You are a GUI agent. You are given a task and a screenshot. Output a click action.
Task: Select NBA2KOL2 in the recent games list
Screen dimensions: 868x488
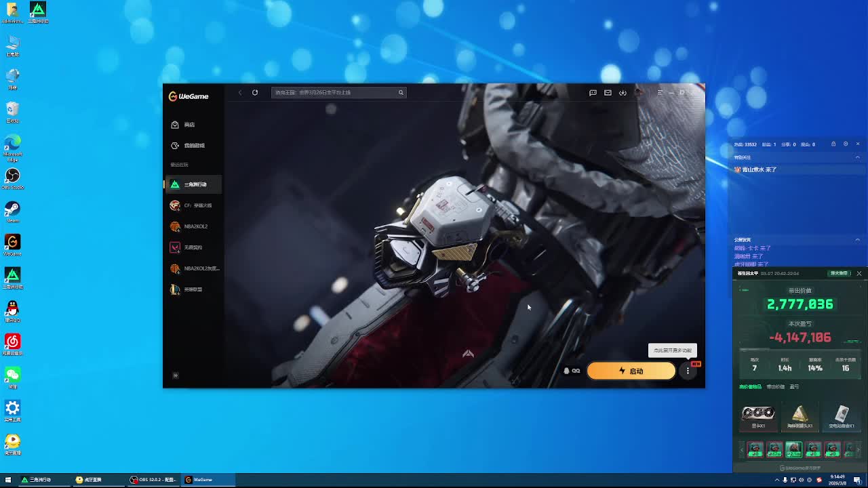point(195,226)
